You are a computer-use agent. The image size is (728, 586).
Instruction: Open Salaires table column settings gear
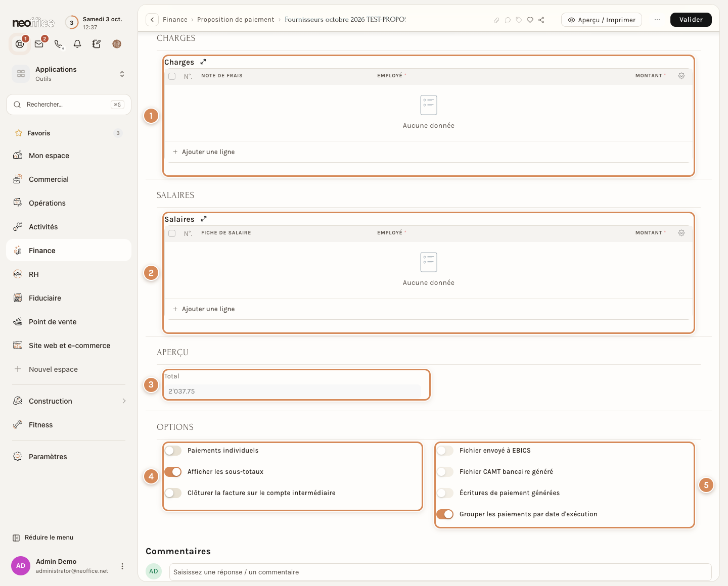point(681,233)
